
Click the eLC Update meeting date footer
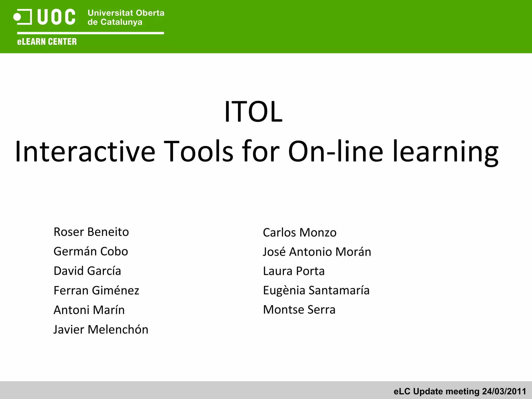[x=460, y=391]
